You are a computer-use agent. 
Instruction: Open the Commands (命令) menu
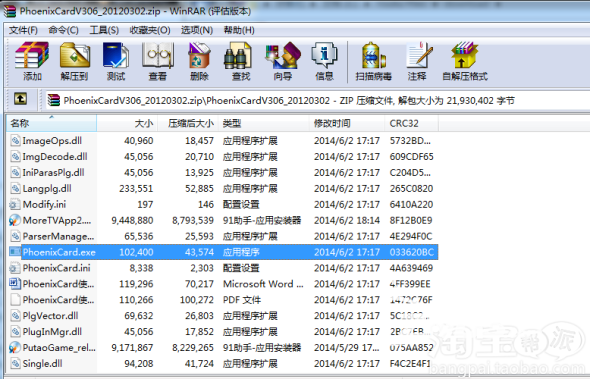click(64, 30)
